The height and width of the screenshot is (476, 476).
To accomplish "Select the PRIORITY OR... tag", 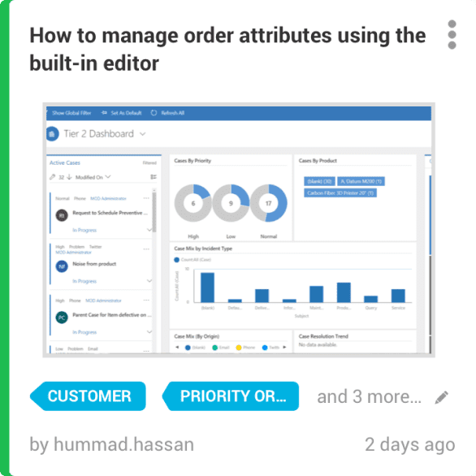I will click(x=231, y=396).
